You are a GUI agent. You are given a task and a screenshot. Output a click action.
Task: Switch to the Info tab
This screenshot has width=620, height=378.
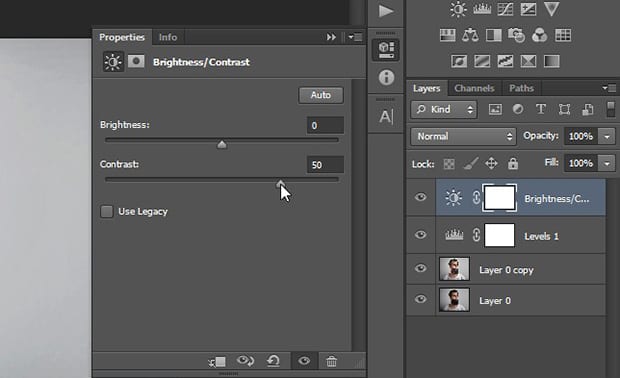coord(168,37)
